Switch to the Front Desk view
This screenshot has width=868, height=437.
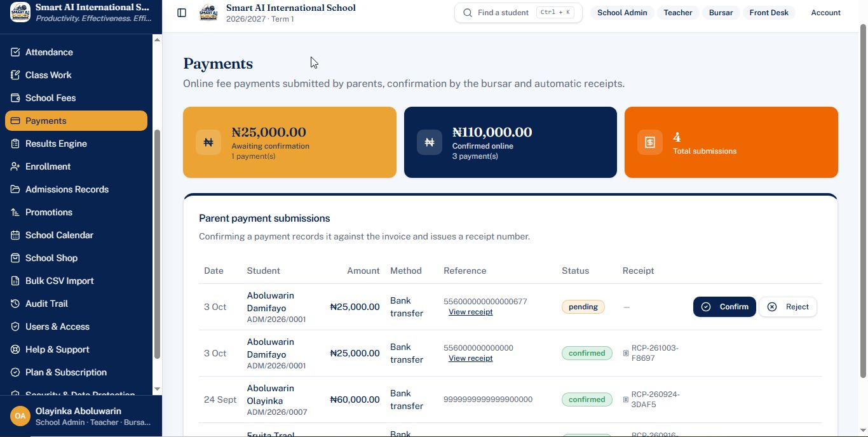[x=769, y=13]
